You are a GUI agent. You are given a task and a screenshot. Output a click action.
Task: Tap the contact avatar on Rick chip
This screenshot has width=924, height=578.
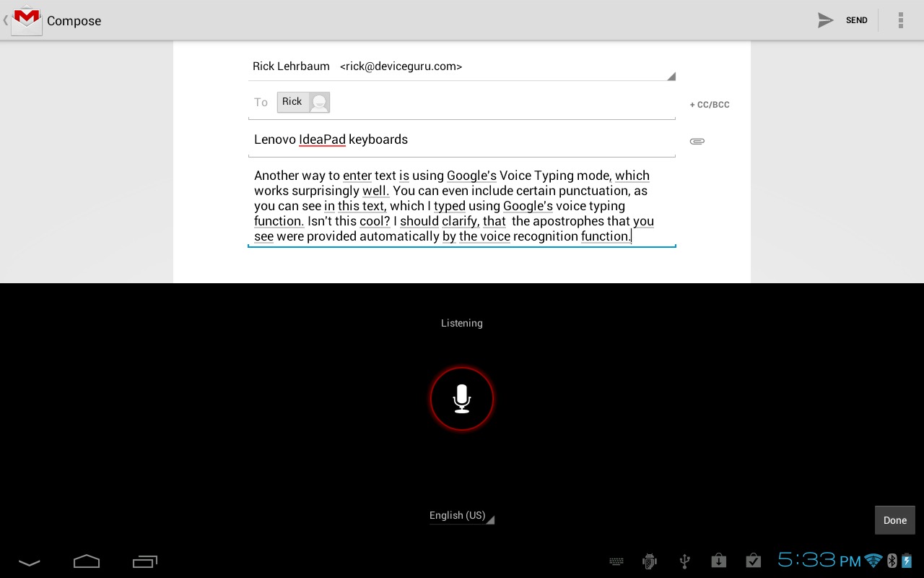[319, 102]
